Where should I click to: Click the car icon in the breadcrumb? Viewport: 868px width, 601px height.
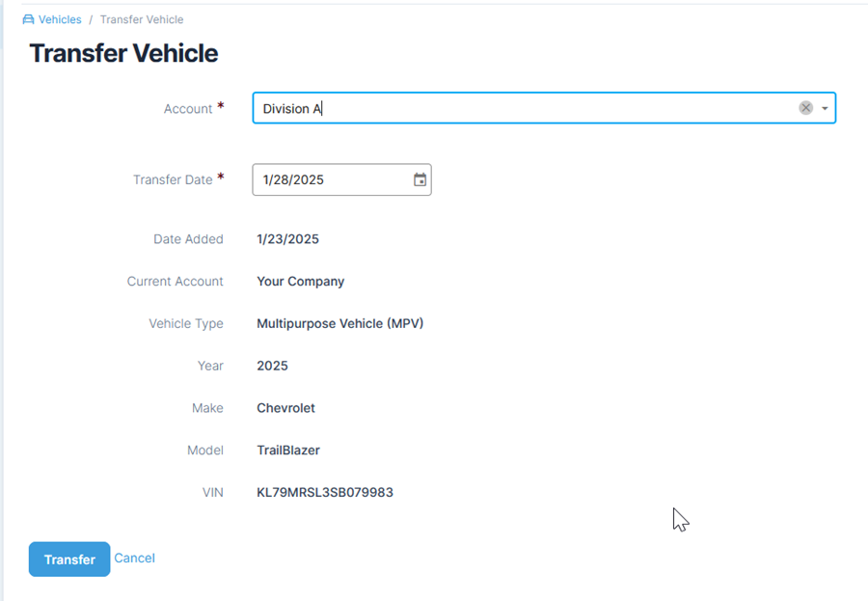coord(28,19)
